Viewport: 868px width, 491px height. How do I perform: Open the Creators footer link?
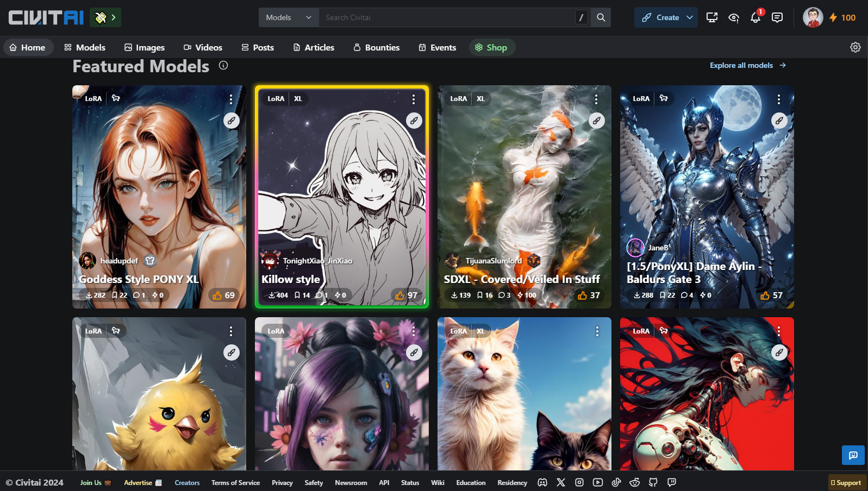point(187,482)
